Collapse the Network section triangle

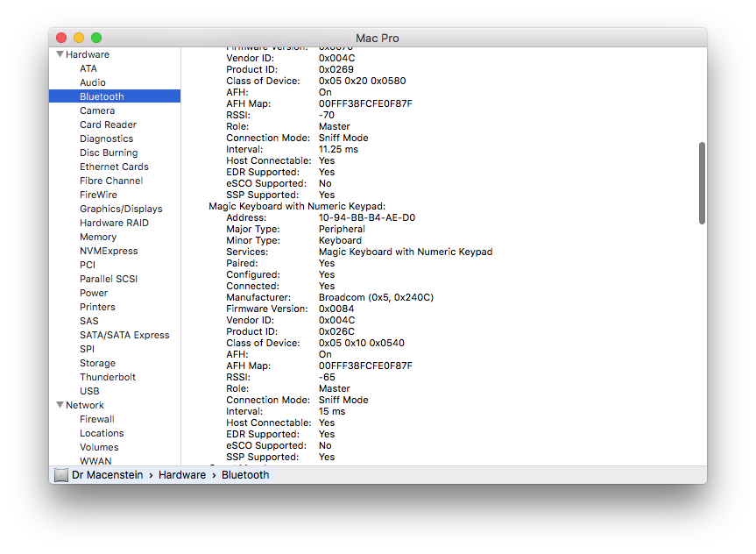tap(60, 404)
